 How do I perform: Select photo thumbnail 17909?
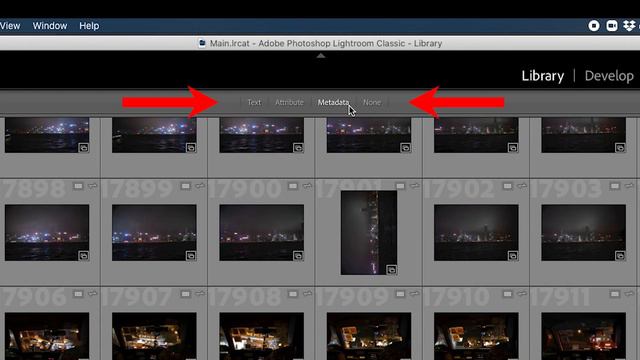click(x=369, y=336)
